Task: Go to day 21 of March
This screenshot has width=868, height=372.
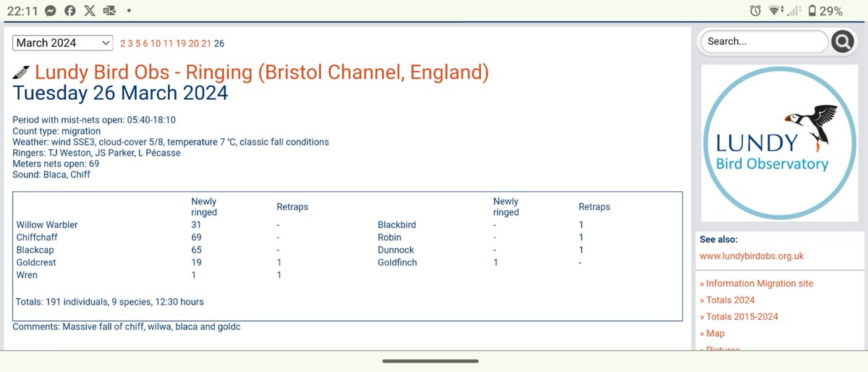Action: click(x=206, y=43)
